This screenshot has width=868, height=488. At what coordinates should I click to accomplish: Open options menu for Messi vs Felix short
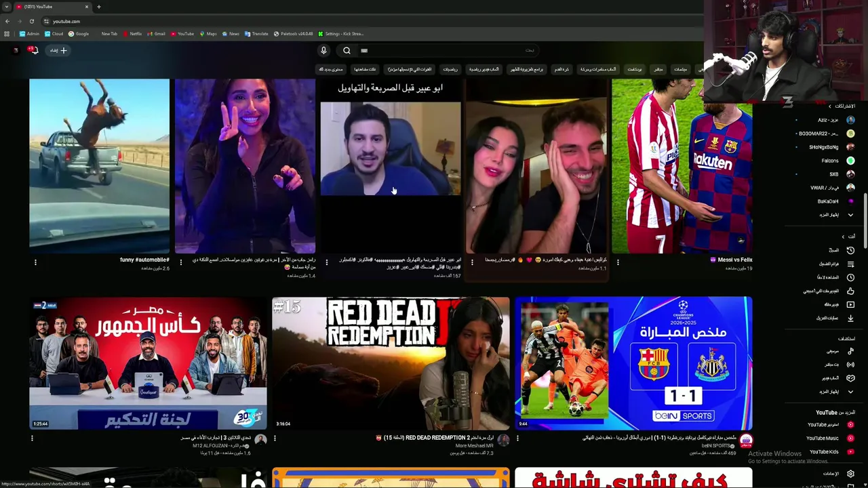(x=618, y=262)
